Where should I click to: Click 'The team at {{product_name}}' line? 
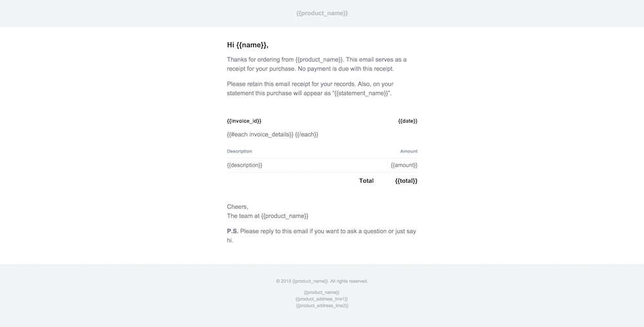tap(267, 216)
